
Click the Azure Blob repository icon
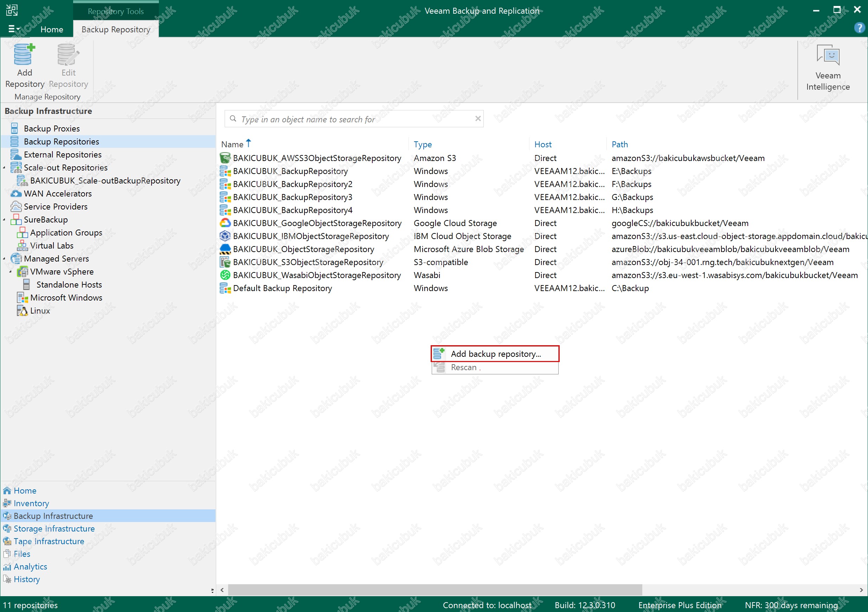coord(225,249)
